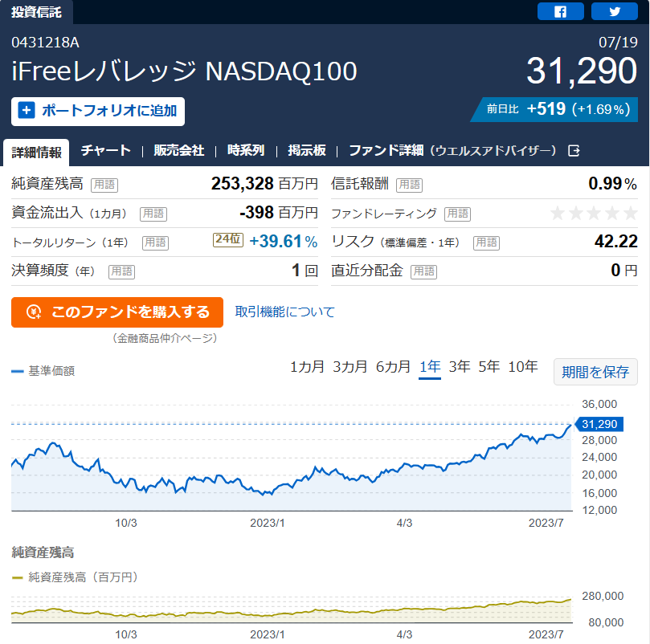
Task: Select the 1カ月 chart period
Action: (x=307, y=367)
